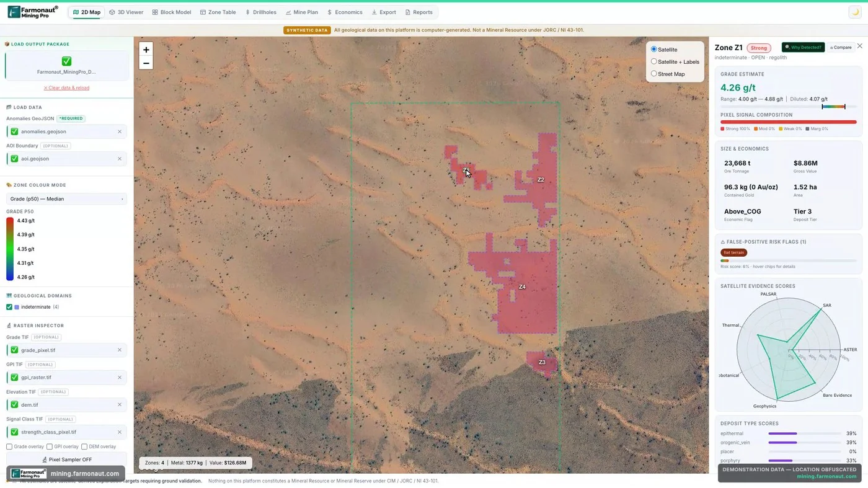
Task: Enable the GPI overlay checkbox
Action: (x=50, y=446)
